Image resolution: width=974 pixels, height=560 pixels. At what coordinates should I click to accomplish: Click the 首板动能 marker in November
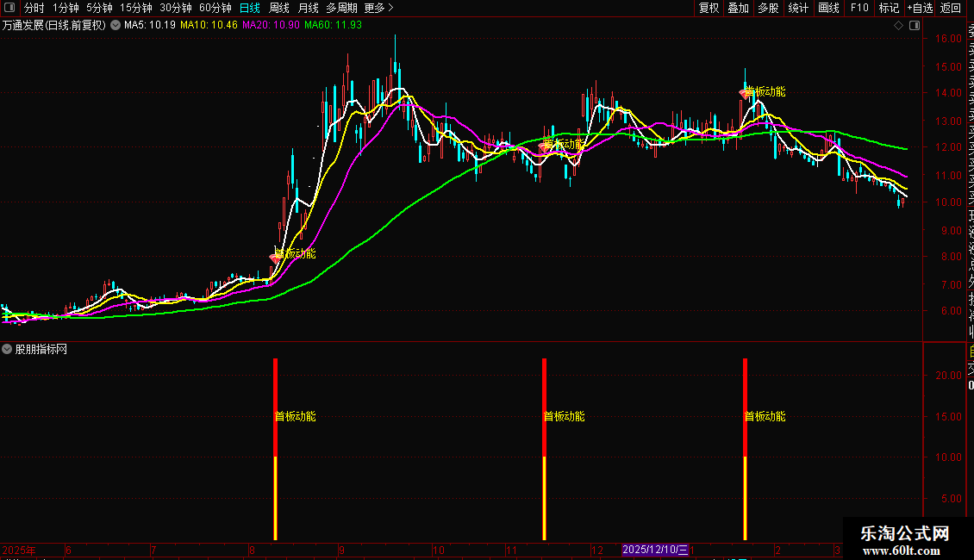point(544,147)
